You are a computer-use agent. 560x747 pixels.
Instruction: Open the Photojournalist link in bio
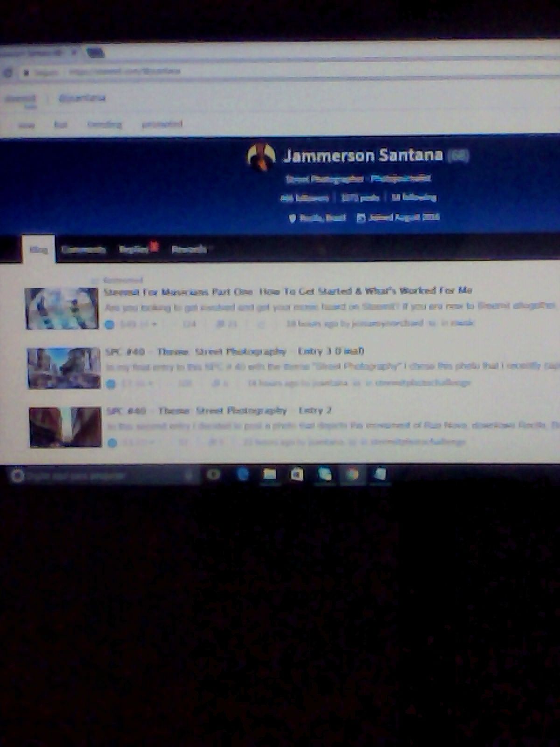pyautogui.click(x=400, y=178)
